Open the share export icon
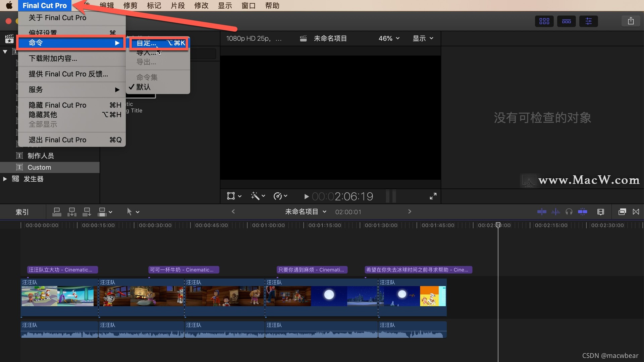 (x=631, y=21)
